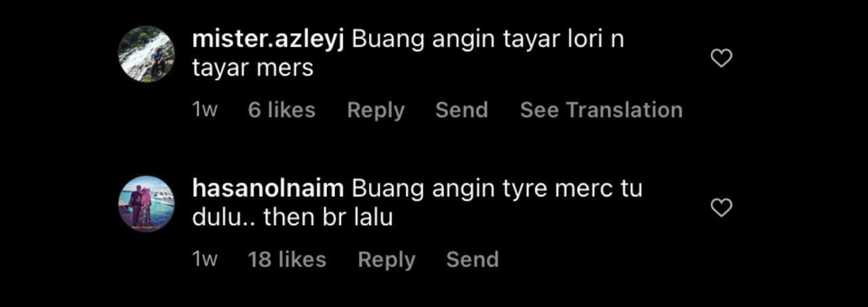Click the 1w timestamp on hasanolnaim's comment
868x307 pixels.
point(205,259)
